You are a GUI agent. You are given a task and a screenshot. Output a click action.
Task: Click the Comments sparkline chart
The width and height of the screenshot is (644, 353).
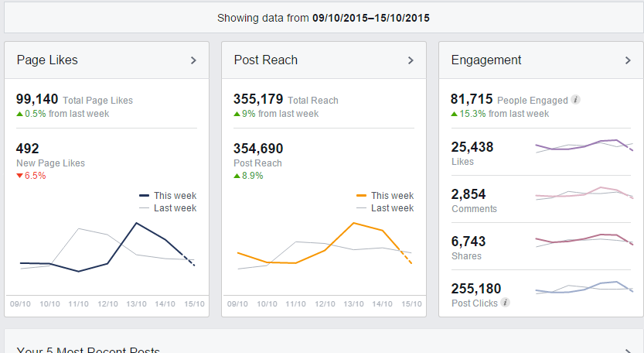click(x=584, y=193)
